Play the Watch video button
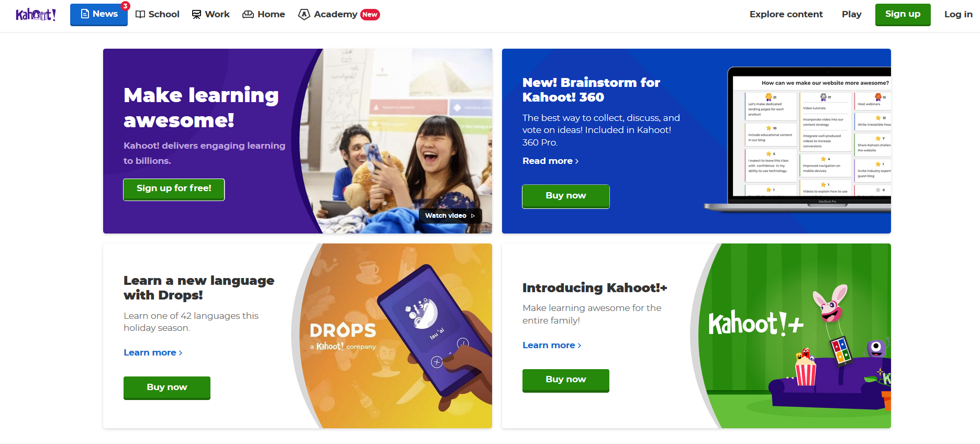 [450, 216]
